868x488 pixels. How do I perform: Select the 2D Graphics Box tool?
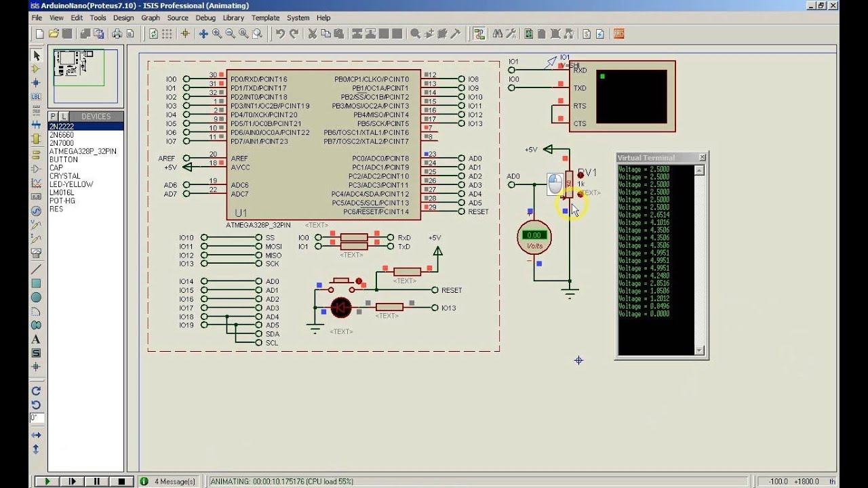36,283
